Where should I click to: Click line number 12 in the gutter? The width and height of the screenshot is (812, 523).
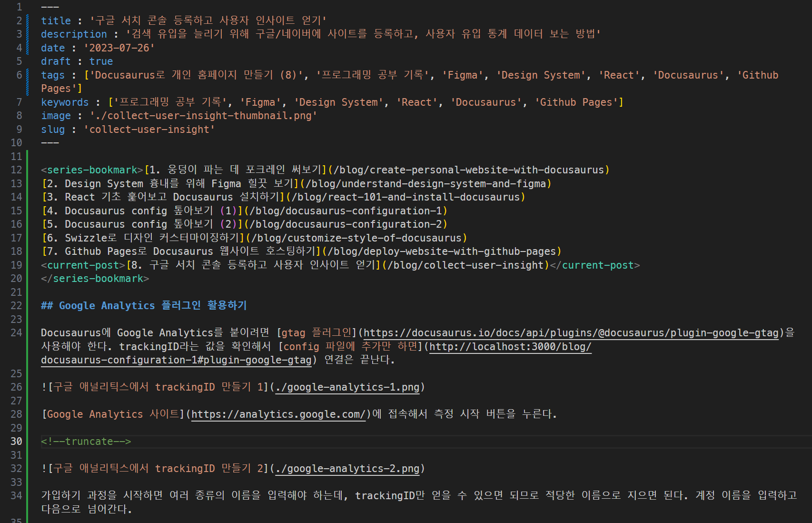pos(16,170)
